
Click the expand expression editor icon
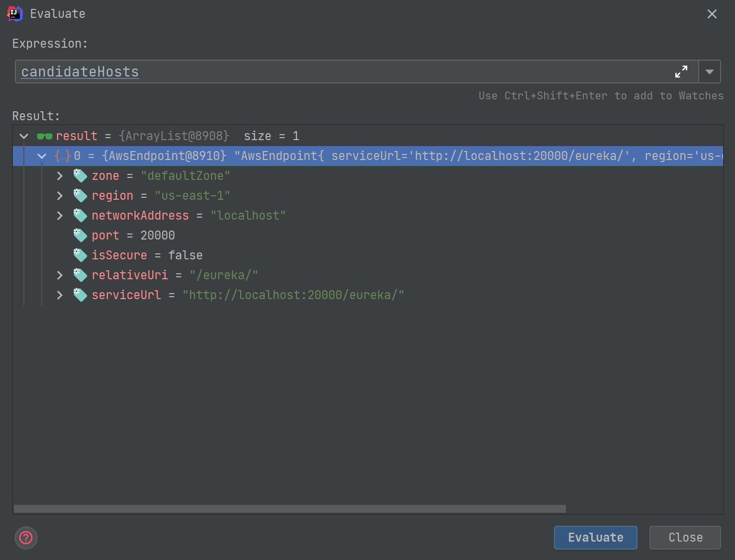pyautogui.click(x=681, y=72)
